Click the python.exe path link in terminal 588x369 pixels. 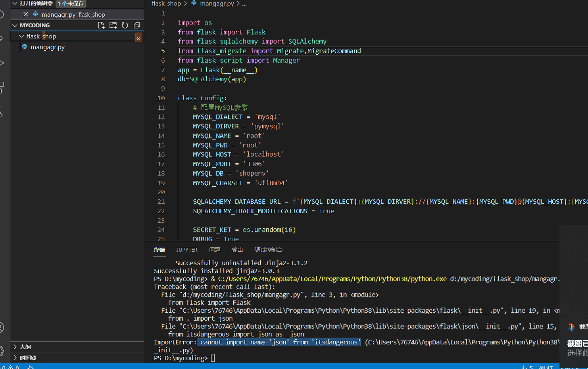click(332, 279)
